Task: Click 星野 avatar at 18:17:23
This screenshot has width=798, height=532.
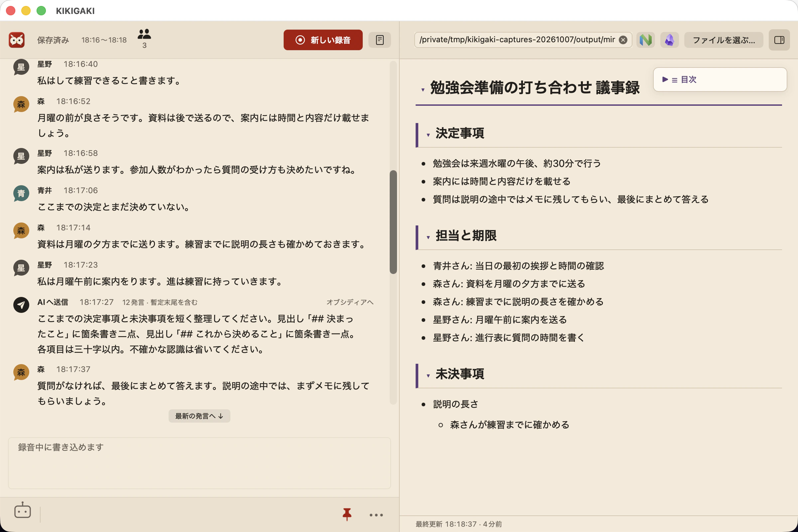Action: click(x=21, y=268)
